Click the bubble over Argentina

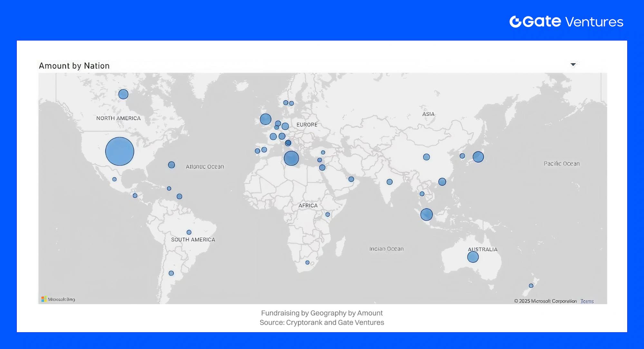(171, 273)
